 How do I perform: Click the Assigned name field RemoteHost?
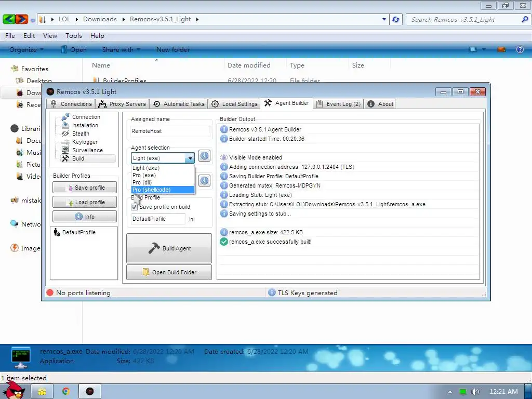(170, 131)
